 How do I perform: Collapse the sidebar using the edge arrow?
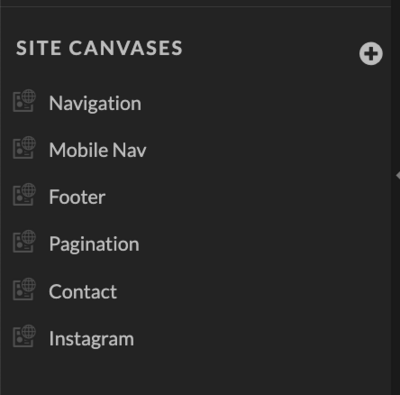click(x=398, y=175)
